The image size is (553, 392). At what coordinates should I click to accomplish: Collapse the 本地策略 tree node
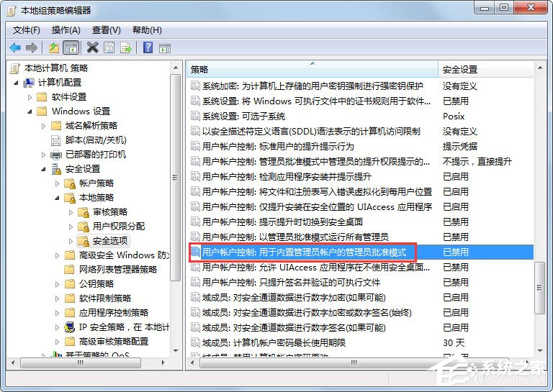point(57,198)
